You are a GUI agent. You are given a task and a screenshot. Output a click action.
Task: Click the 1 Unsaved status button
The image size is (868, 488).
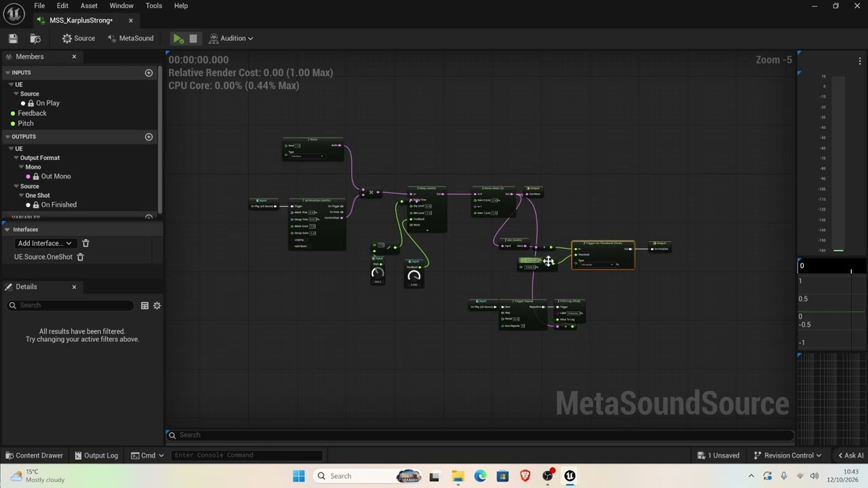click(x=719, y=455)
